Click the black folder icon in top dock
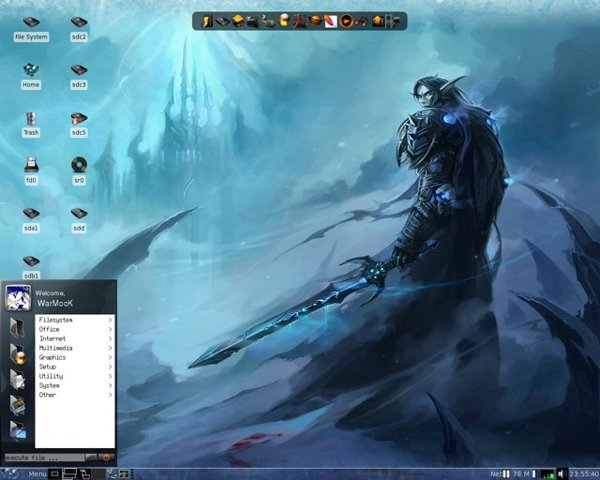The image size is (600, 480). [x=252, y=21]
